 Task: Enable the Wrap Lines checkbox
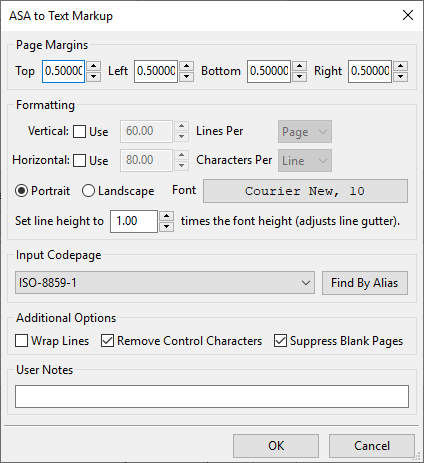pos(21,341)
